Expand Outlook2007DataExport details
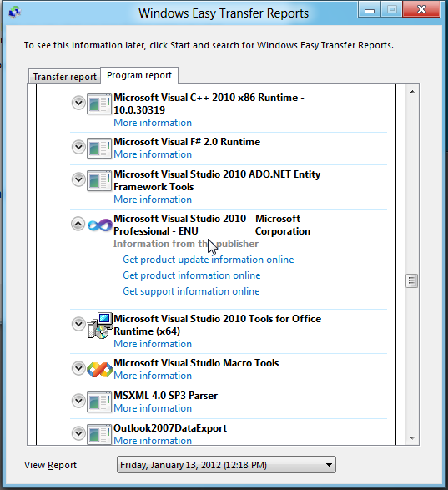 pos(78,433)
